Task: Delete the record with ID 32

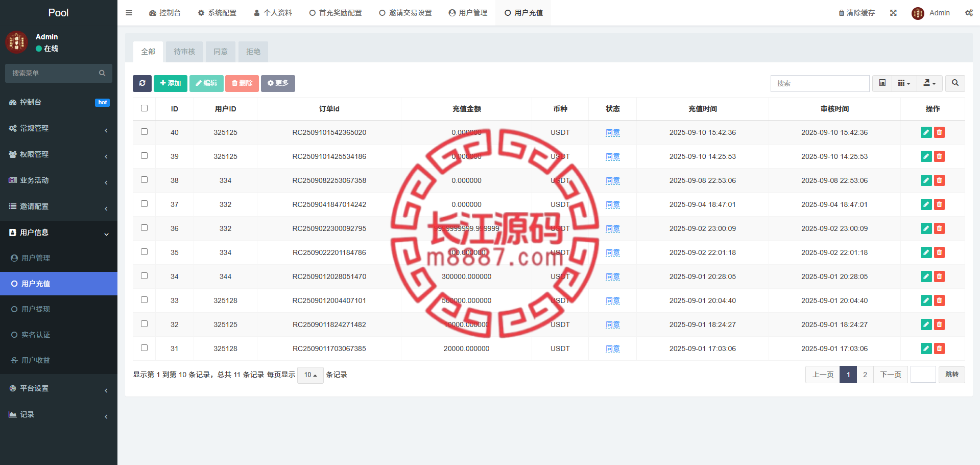Action: tap(939, 324)
